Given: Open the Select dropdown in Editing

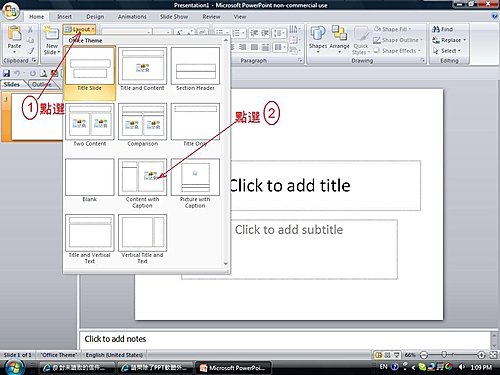Looking at the screenshot, I should pos(447,51).
